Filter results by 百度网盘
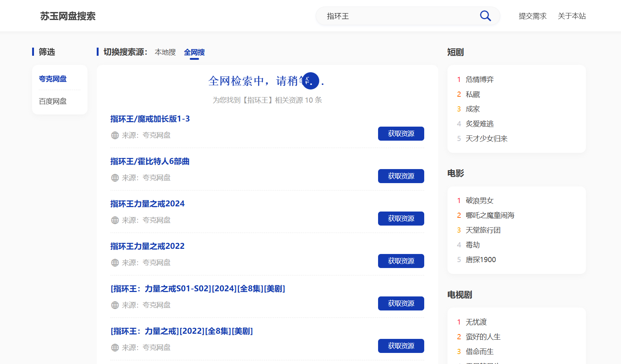Screen dimensions: 621x364 (x=53, y=101)
